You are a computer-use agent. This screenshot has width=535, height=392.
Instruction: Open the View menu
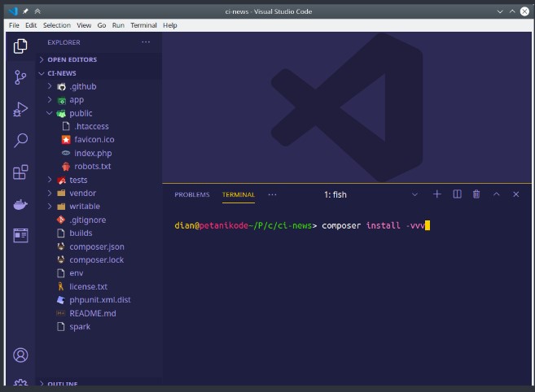pos(84,25)
